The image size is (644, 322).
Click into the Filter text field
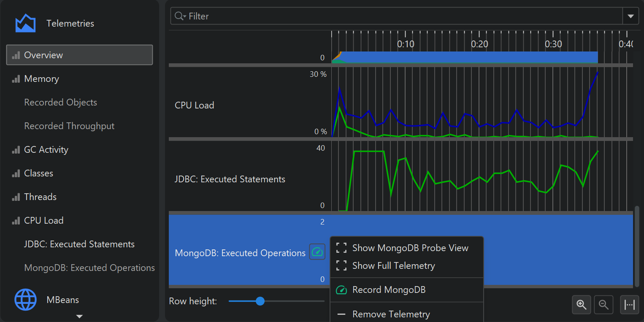coord(401,16)
